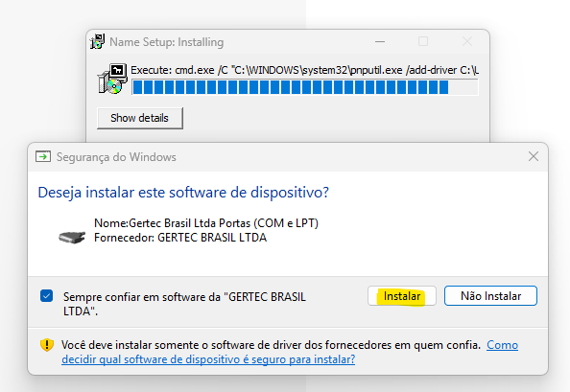Screen dimensions: 570x392
Task: Click the Execute cmd.exe command text line
Action: point(304,70)
